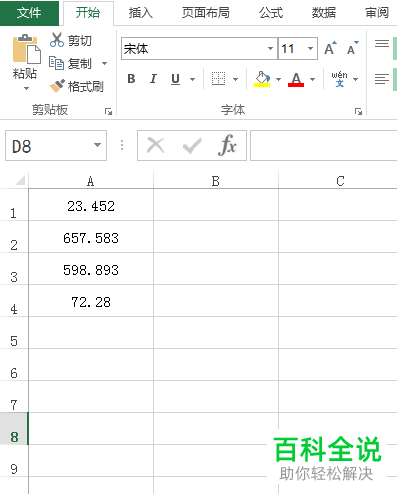
Task: Switch to the 审阅 Review tab
Action: [377, 13]
